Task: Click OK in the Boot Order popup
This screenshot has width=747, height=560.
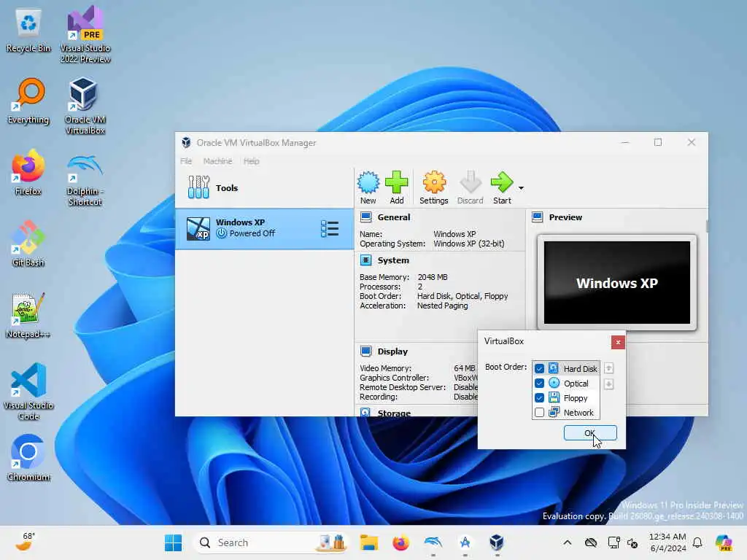Action: [x=589, y=433]
